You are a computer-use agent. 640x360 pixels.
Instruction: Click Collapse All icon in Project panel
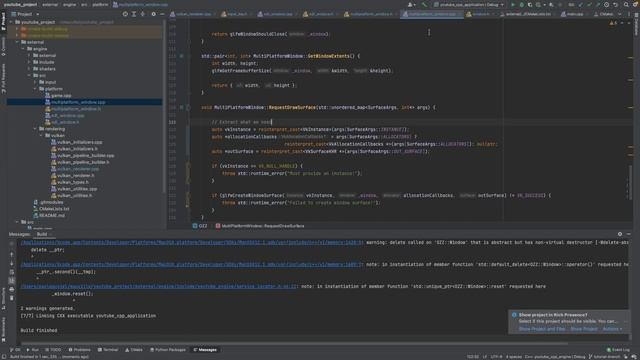coord(142,14)
